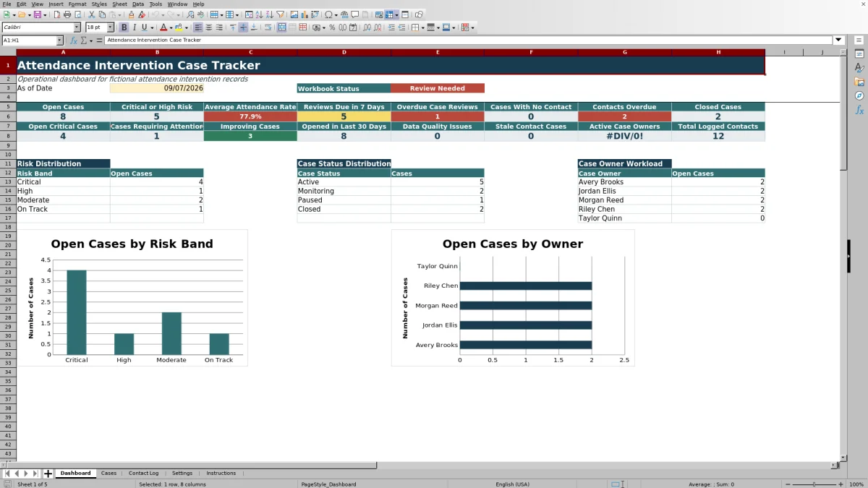Click the Cut scissors icon

point(91,14)
